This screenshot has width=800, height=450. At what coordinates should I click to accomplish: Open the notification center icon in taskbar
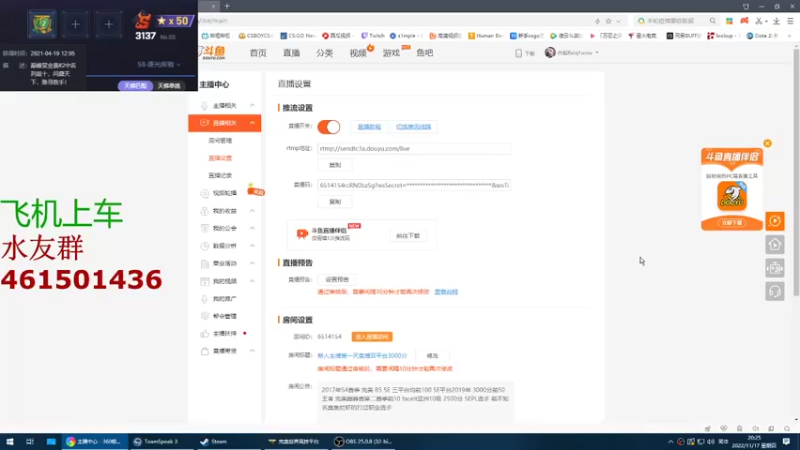(x=786, y=441)
